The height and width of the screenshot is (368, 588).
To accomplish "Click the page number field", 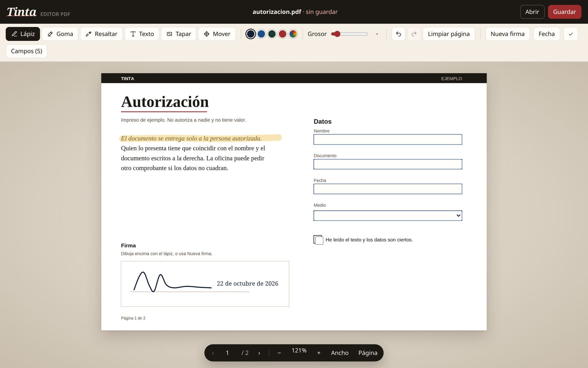I will [227, 353].
